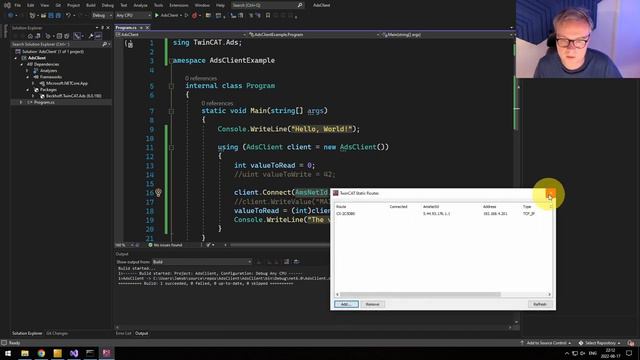Open the Windows Start menu
The height and width of the screenshot is (360, 640).
(x=8, y=353)
